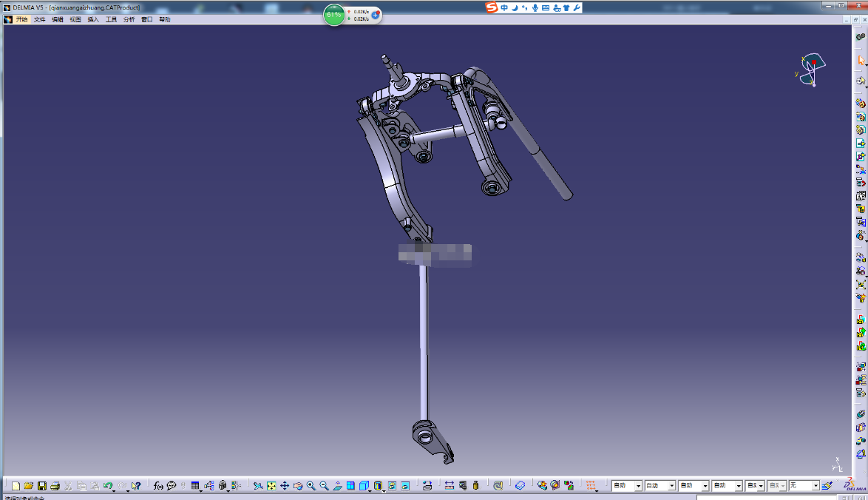Activate the Pan view tool
Viewport: 868px width, 500px height.
[x=285, y=486]
